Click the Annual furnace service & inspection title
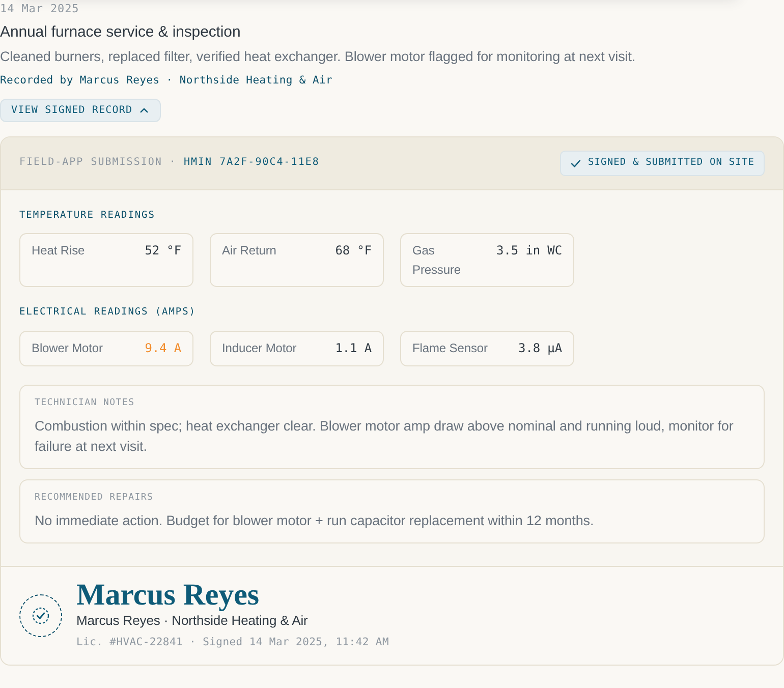784x688 pixels. (120, 32)
